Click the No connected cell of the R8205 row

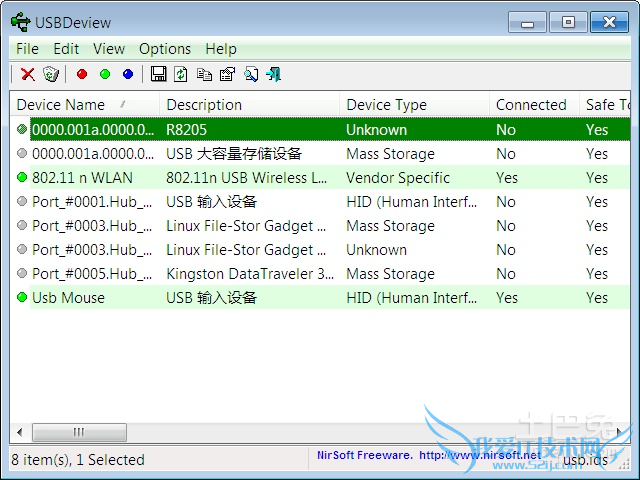(x=506, y=130)
